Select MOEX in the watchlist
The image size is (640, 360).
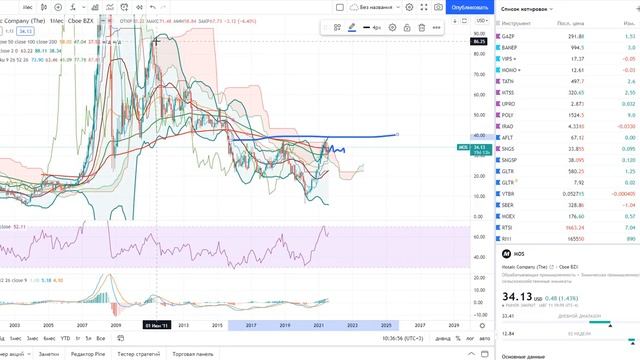[568, 216]
